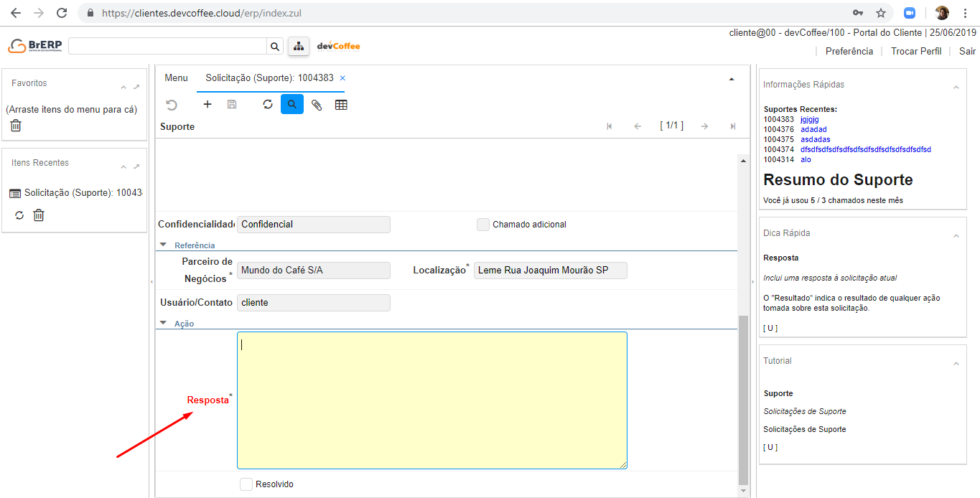Open attachments with the paperclip icon

click(317, 105)
